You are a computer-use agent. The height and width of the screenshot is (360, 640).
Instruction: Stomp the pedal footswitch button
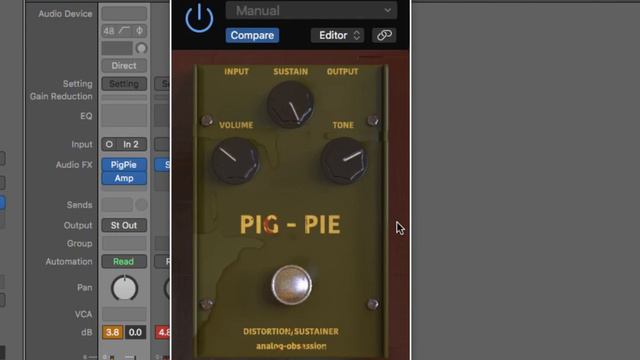point(291,285)
